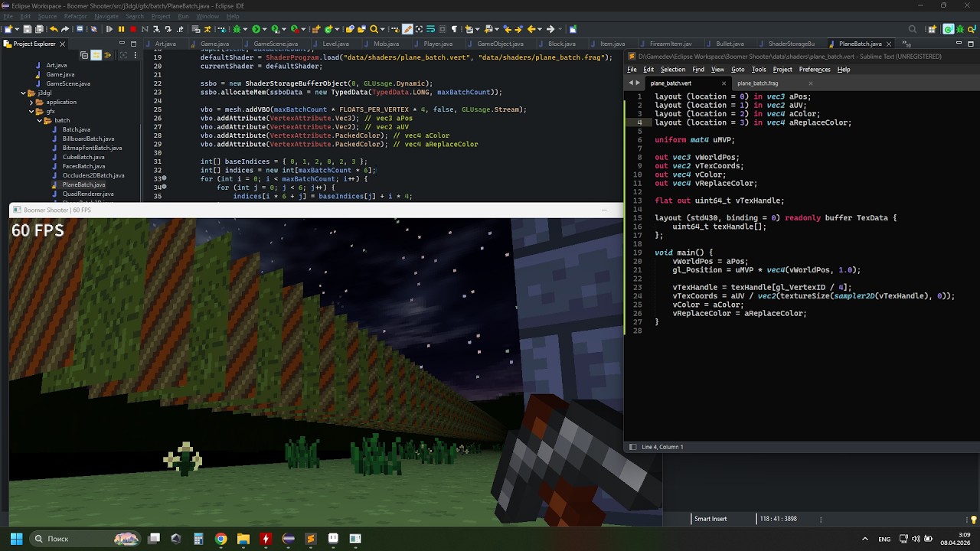Select Occluders2DBatch.java in Project Explorer

click(x=93, y=175)
